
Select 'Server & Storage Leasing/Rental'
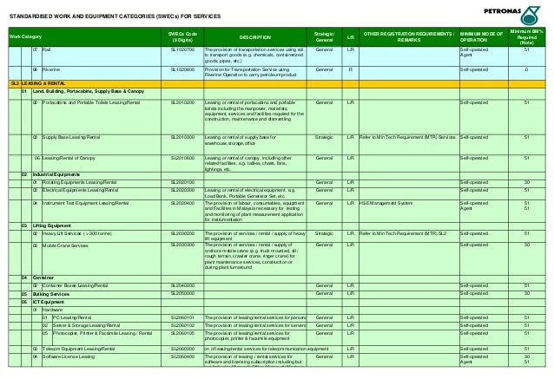click(x=87, y=326)
